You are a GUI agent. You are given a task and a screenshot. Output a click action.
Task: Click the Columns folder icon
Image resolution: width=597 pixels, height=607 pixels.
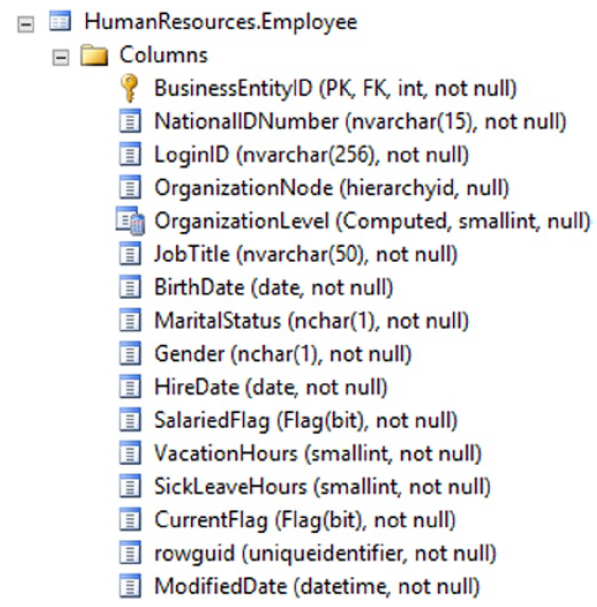point(94,55)
